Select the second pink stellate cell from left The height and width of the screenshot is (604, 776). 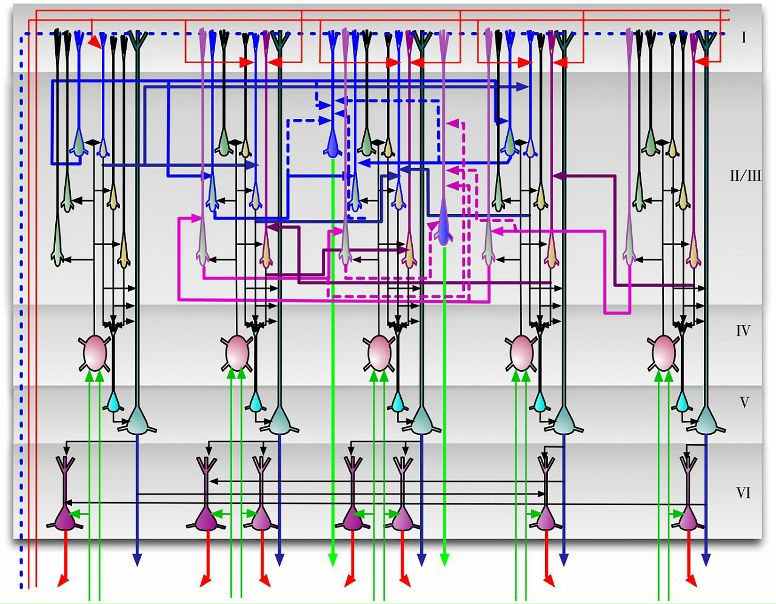pyautogui.click(x=237, y=352)
